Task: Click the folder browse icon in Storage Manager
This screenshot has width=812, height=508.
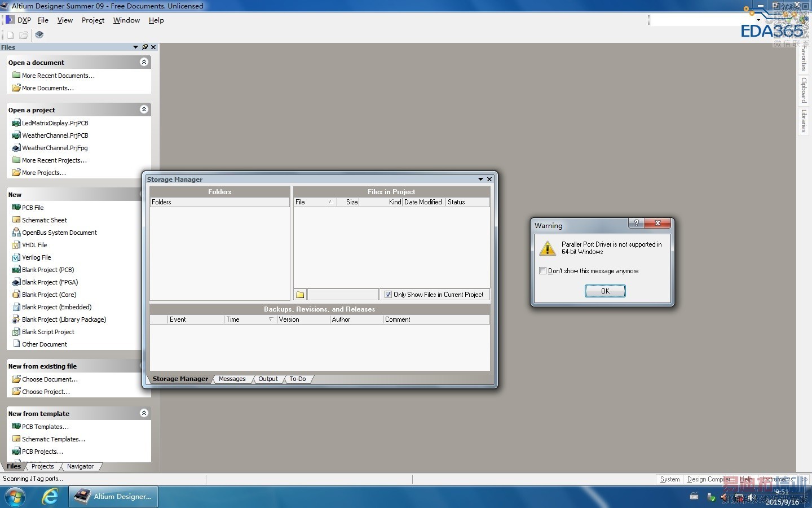Action: click(301, 295)
